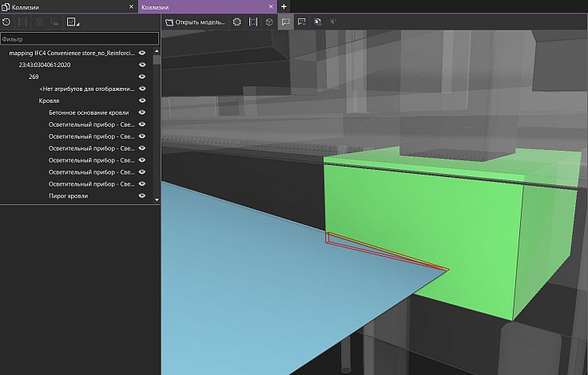
Task: Toggle visibility of 'Пирог кровли'
Action: [x=141, y=195]
